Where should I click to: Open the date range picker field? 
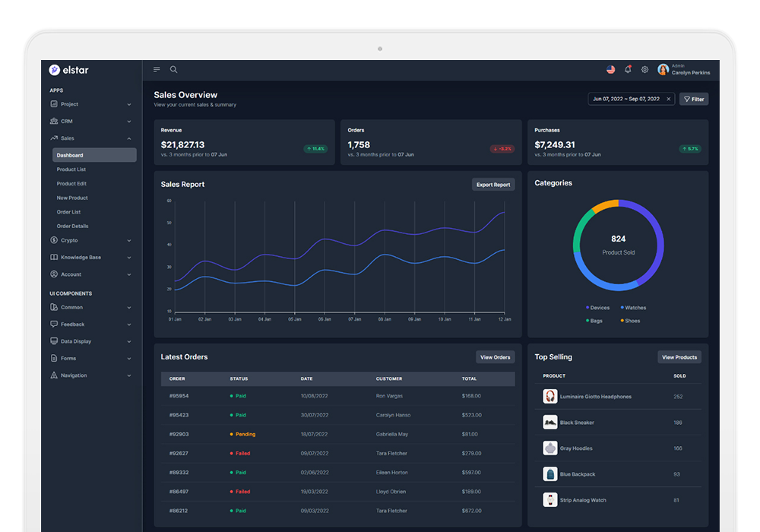pos(625,99)
